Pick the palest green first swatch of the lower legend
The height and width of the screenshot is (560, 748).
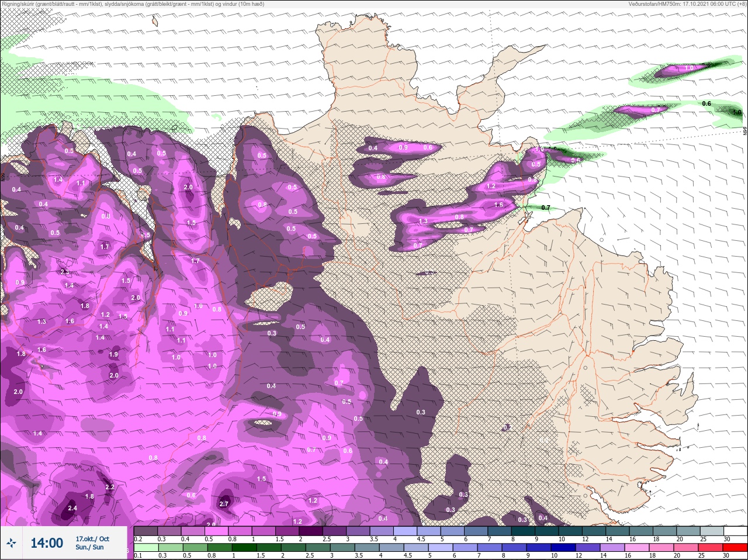(146, 548)
